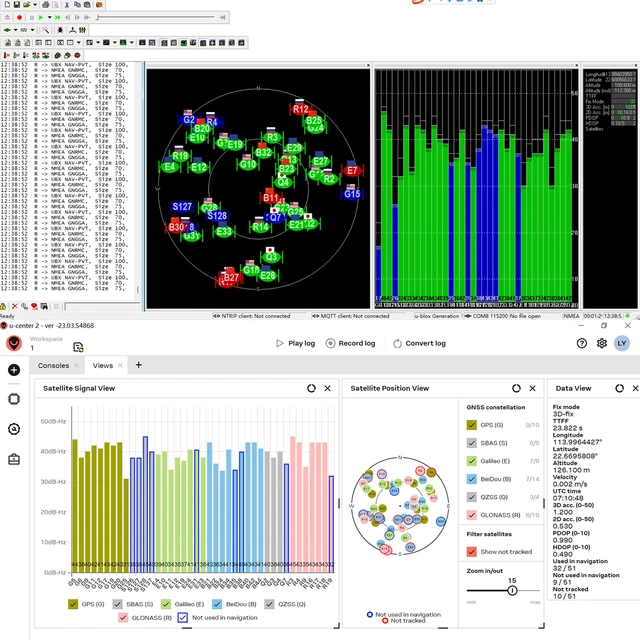Click the Record log button

coord(350,343)
